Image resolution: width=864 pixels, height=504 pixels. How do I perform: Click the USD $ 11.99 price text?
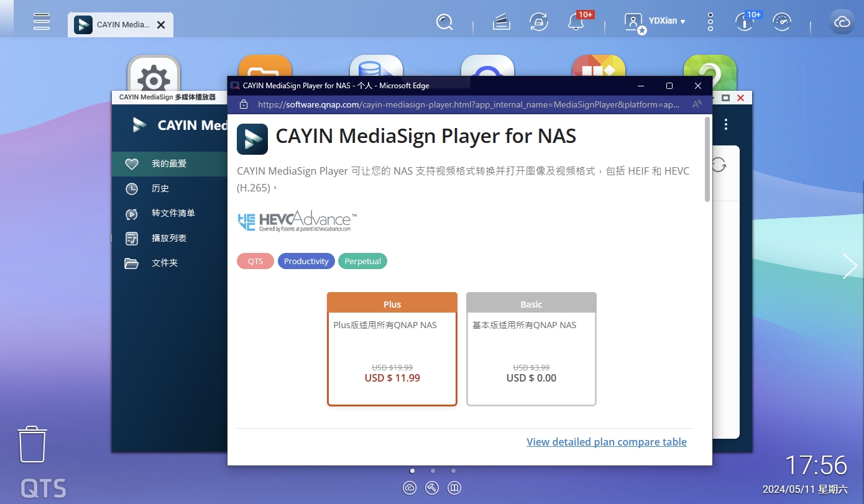tap(392, 378)
